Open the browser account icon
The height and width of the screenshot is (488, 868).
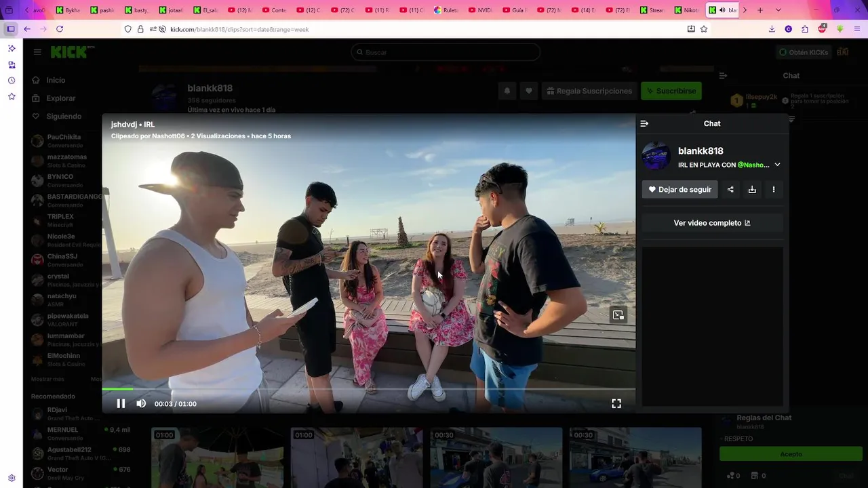click(788, 29)
